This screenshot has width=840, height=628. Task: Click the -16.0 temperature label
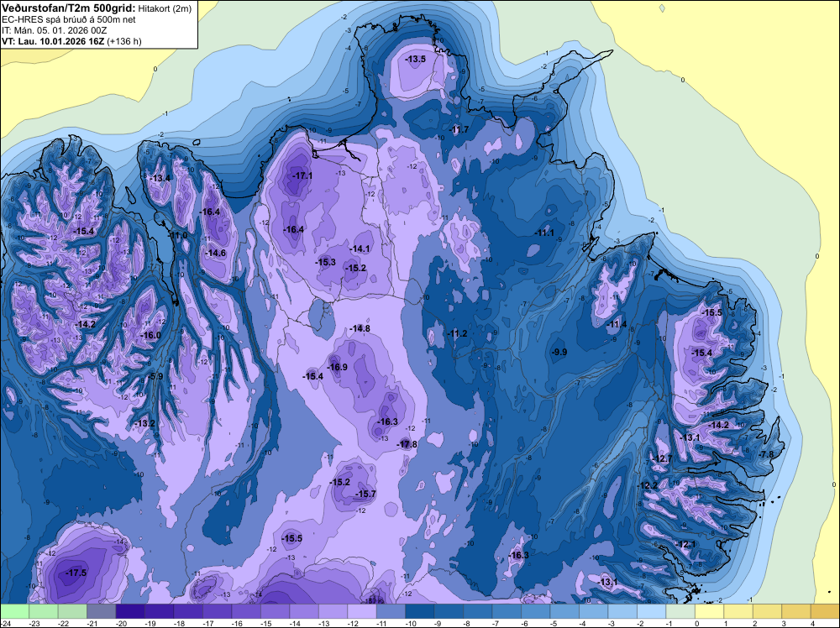point(150,336)
